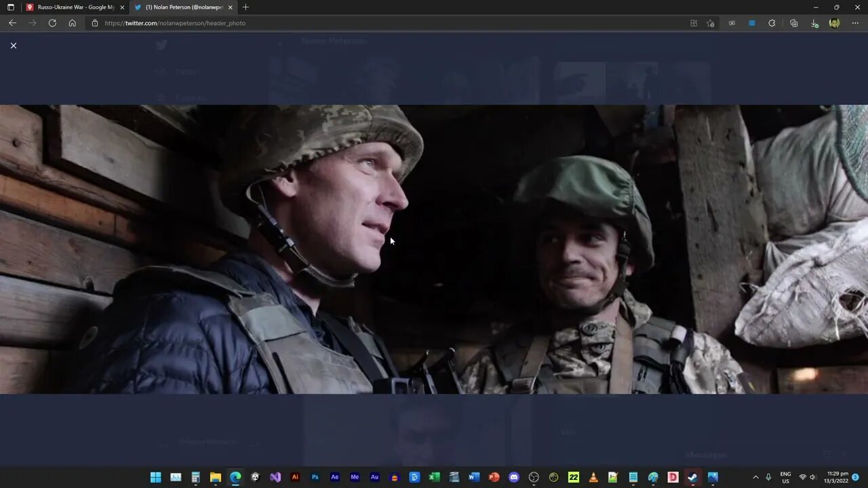Open the volume speaker tray icon
The height and width of the screenshot is (488, 868).
point(812,477)
